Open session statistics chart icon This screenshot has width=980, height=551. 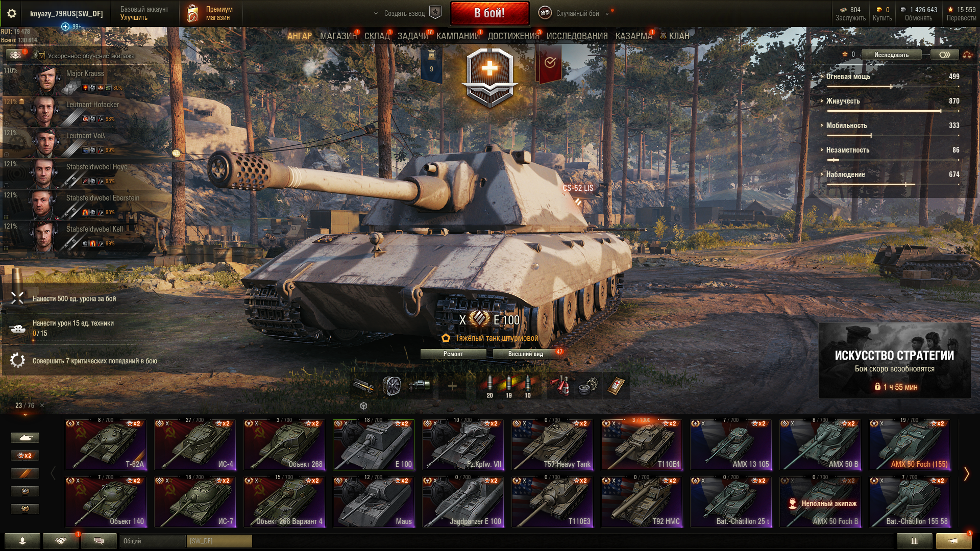click(914, 541)
